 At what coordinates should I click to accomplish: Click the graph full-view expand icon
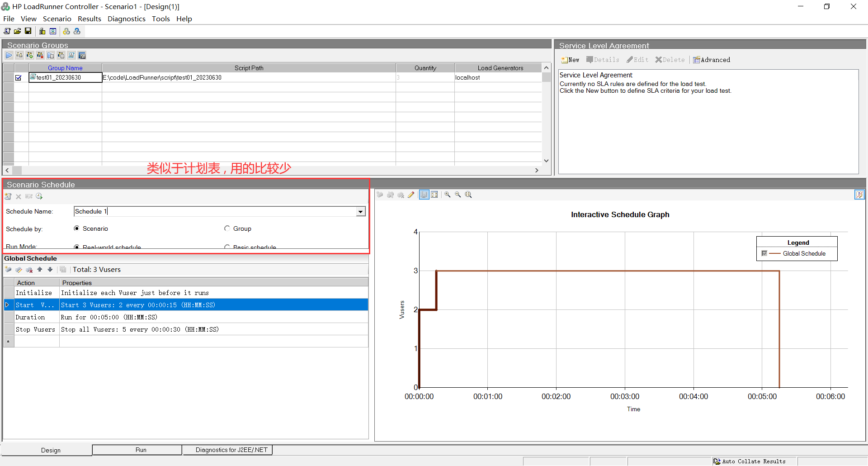point(434,195)
